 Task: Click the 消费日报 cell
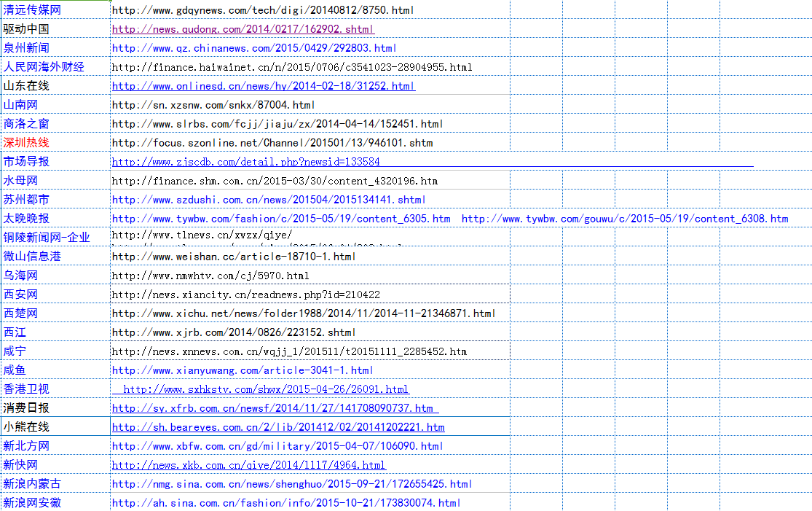pyautogui.click(x=55, y=408)
